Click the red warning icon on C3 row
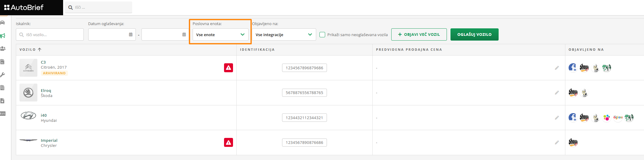The image size is (644, 160). [x=229, y=68]
